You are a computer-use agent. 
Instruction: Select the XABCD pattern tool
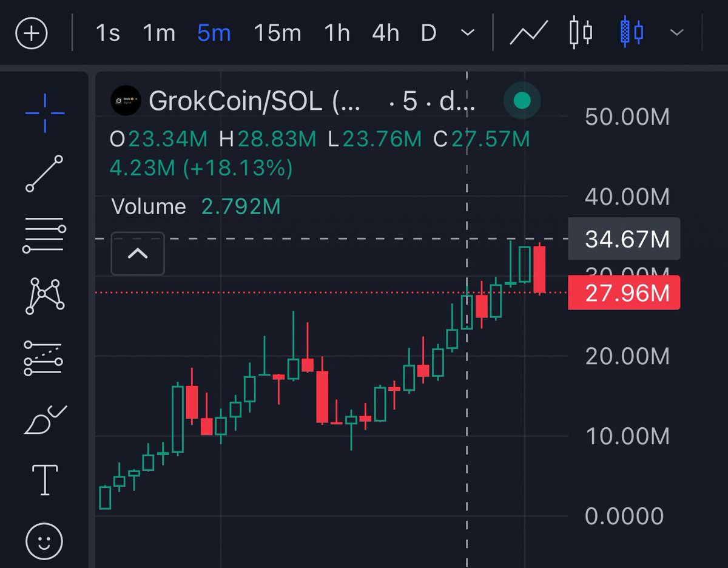click(x=44, y=296)
